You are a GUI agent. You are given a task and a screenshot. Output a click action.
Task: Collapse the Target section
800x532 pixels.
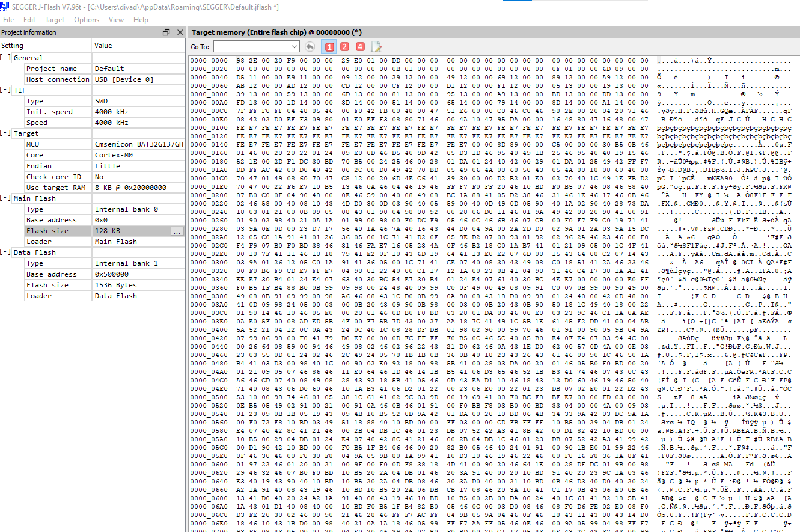coord(5,133)
